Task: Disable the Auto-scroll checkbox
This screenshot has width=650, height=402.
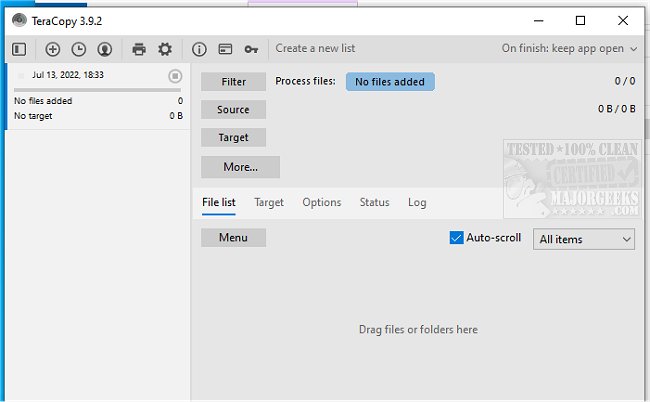Action: tap(457, 238)
